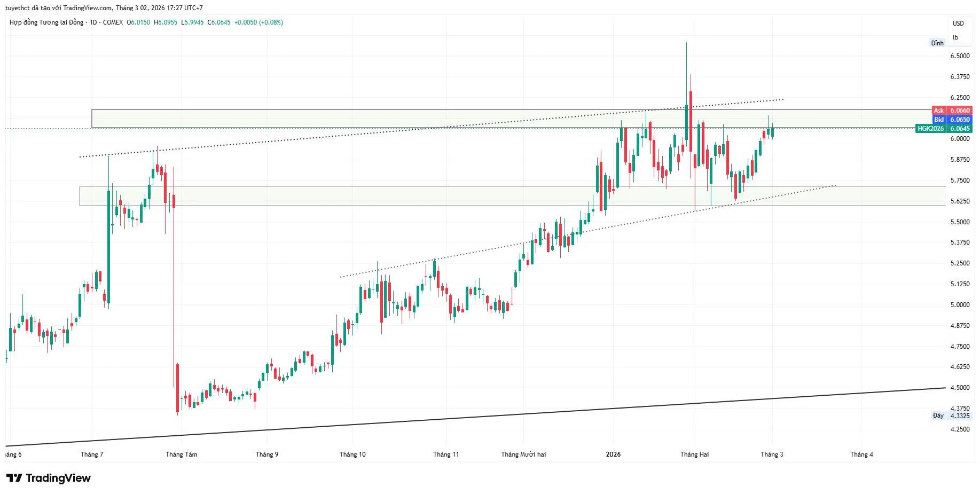The image size is (980, 494).
Task: Click the blue Bid price tag 6.0650
Action: click(x=952, y=120)
